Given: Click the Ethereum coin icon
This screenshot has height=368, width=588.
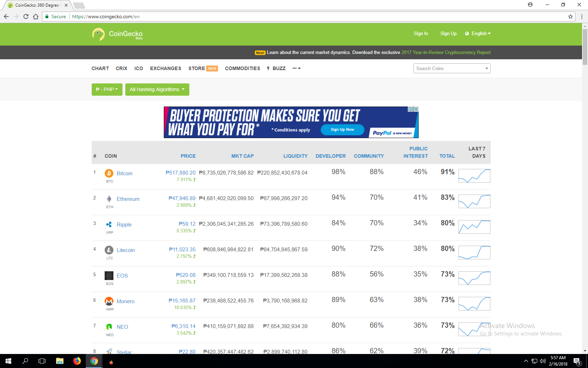Looking at the screenshot, I should (x=109, y=199).
